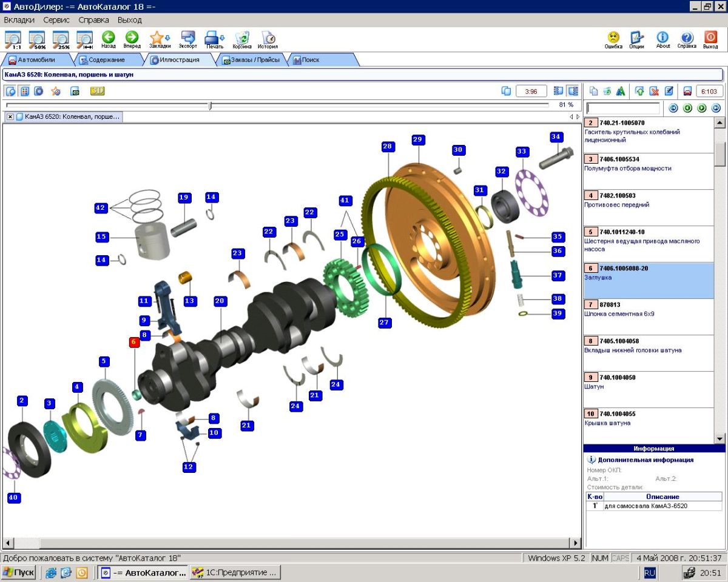Switch to the Заказы / Прайсы tab

point(251,60)
